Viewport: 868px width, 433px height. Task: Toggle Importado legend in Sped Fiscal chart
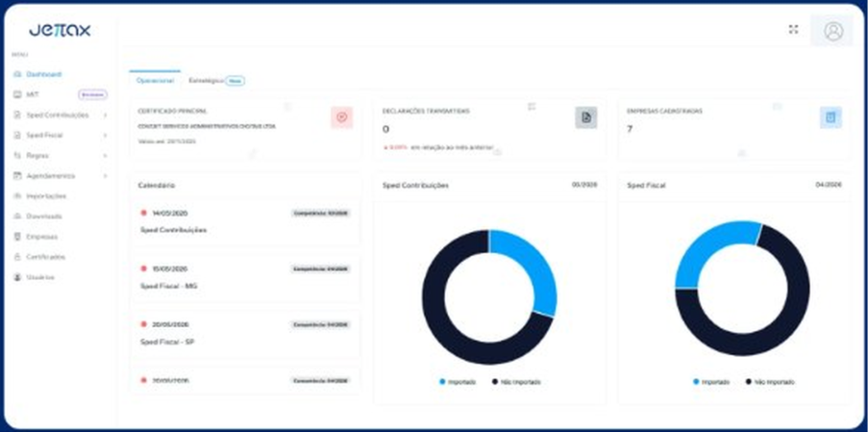[x=711, y=382]
